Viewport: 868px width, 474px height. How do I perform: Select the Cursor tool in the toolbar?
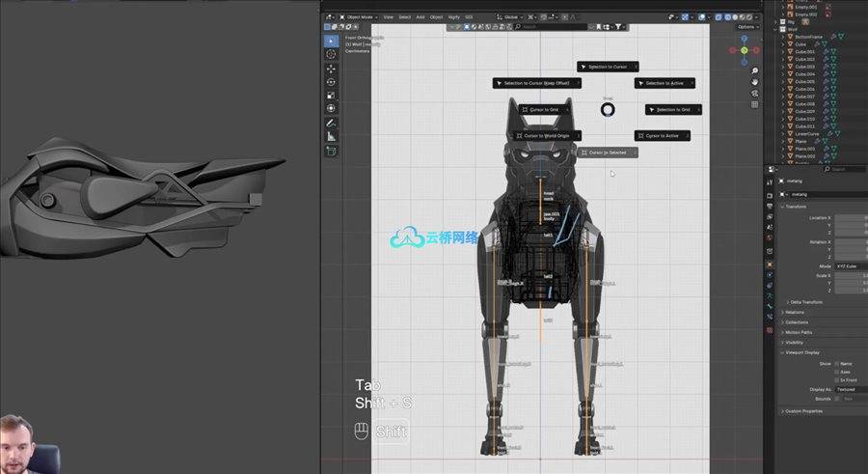(x=331, y=54)
